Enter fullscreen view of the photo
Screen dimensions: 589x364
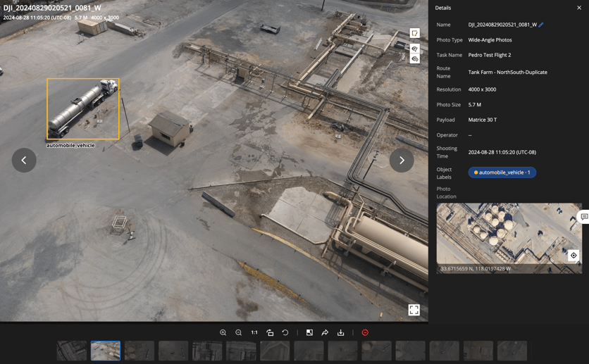coord(414,310)
